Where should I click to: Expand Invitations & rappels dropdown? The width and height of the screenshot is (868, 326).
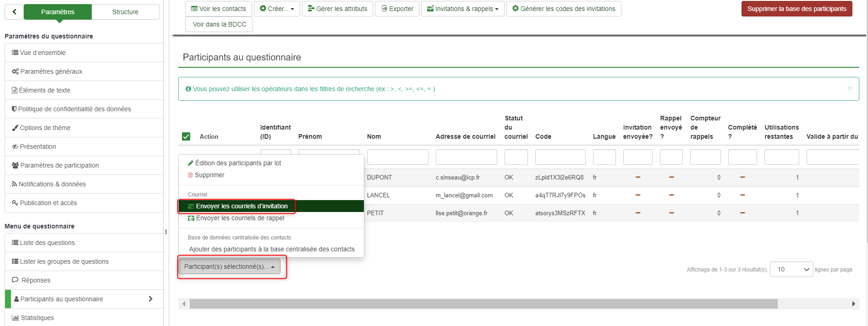(462, 9)
